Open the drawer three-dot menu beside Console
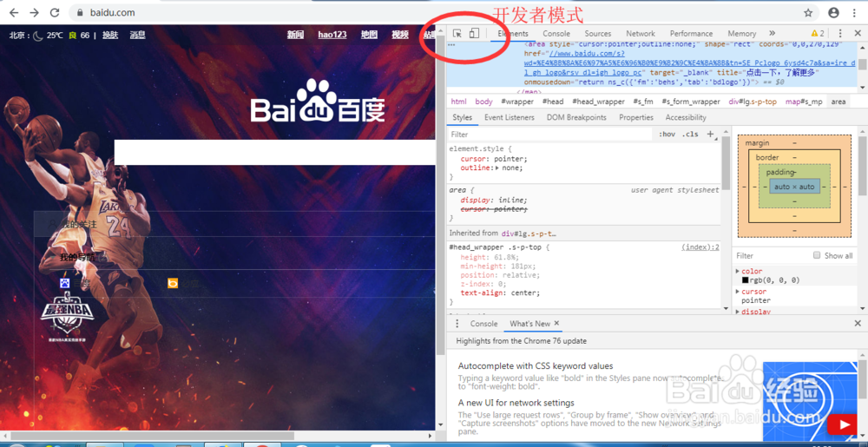 pos(457,324)
